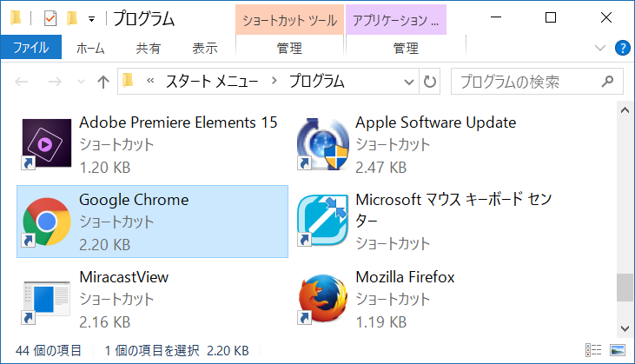Switch to the 表示 ribbon tab

click(205, 48)
